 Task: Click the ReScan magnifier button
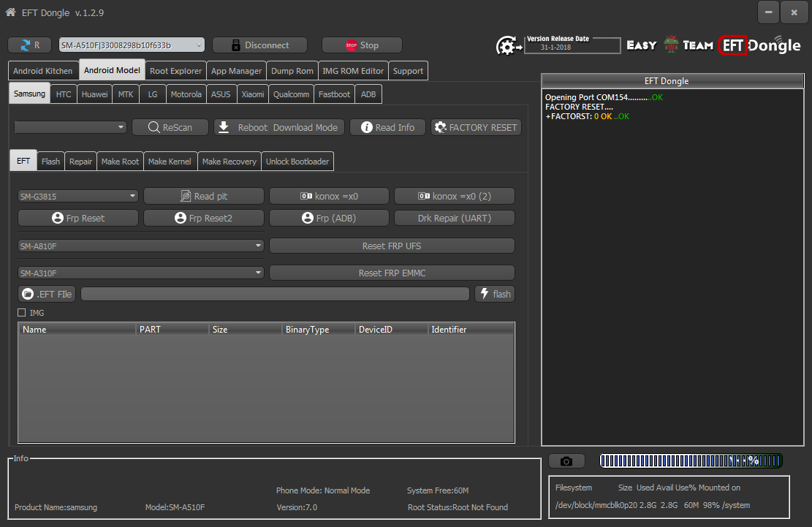(170, 127)
